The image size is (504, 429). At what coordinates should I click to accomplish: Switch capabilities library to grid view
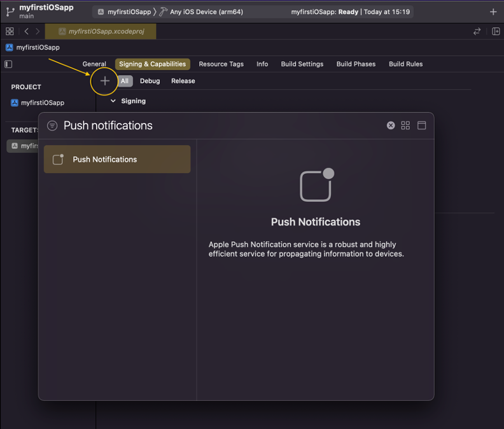point(405,125)
